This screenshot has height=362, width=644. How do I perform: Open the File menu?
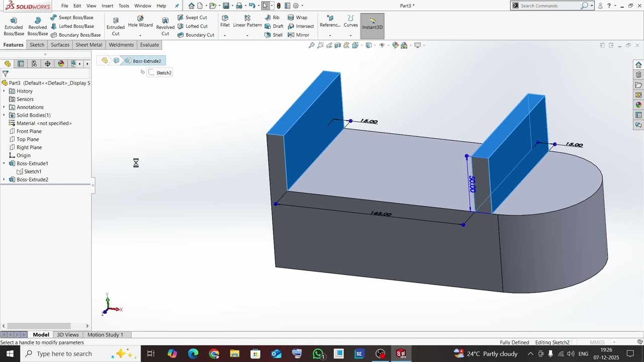point(65,6)
